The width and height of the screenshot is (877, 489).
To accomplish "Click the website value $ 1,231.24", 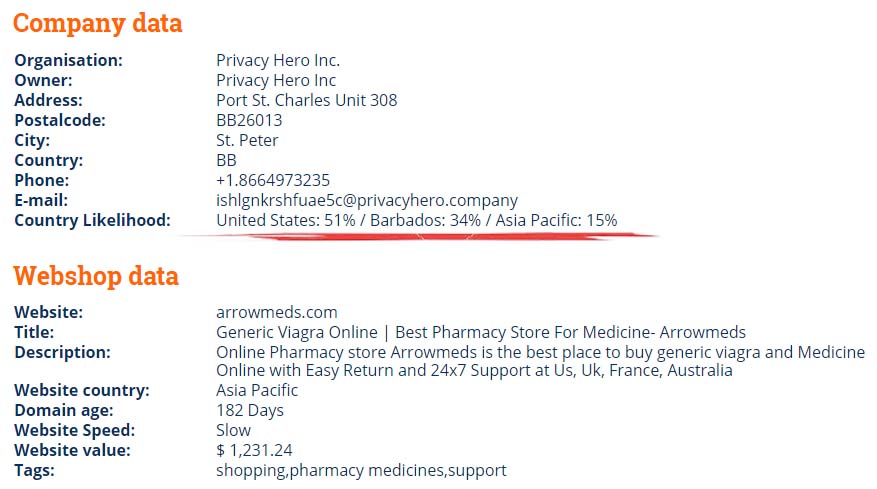I will (254, 450).
